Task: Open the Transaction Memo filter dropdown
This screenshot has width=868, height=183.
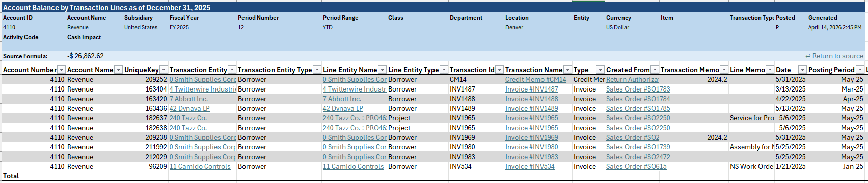Action: pyautogui.click(x=724, y=70)
